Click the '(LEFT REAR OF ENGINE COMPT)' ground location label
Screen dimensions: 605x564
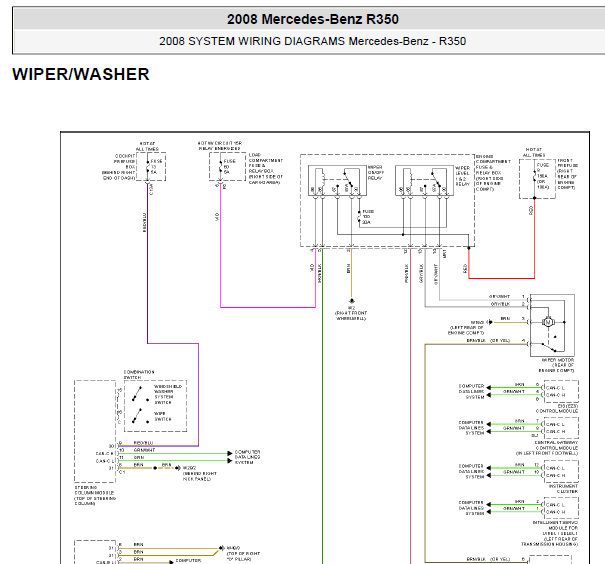(x=466, y=330)
